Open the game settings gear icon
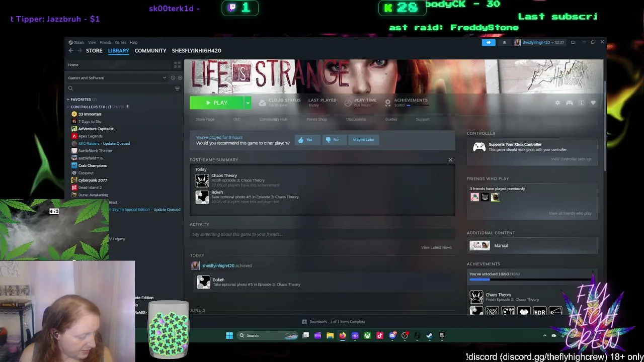The height and width of the screenshot is (362, 644). [x=557, y=103]
